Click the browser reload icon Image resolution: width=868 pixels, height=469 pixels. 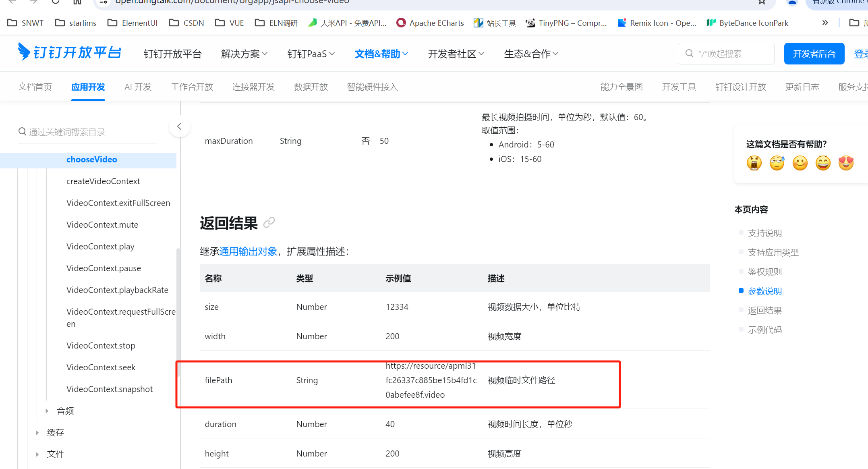[x=56, y=2]
